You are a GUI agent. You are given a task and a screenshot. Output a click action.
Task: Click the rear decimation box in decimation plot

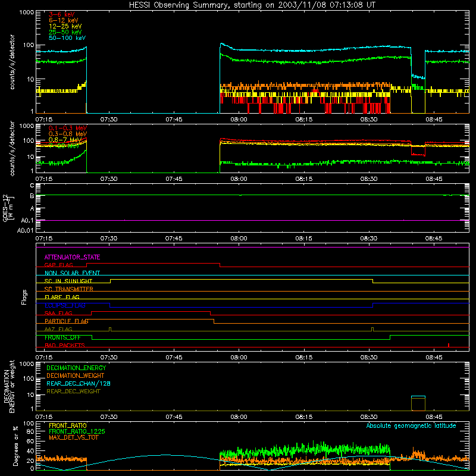point(418,403)
